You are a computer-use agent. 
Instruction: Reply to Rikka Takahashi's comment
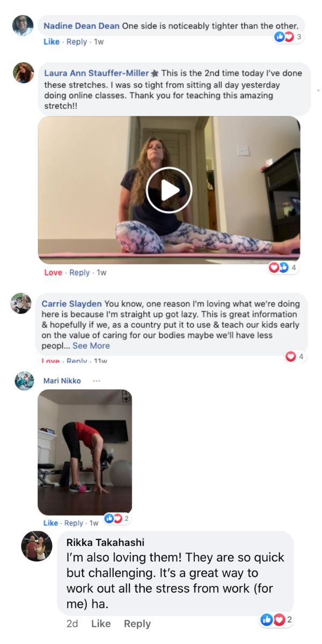coord(137,624)
